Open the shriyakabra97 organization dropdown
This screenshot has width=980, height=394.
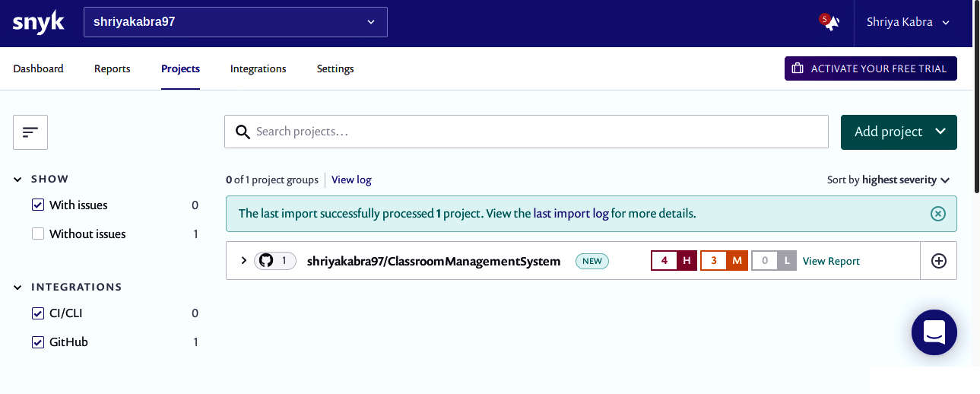[235, 22]
